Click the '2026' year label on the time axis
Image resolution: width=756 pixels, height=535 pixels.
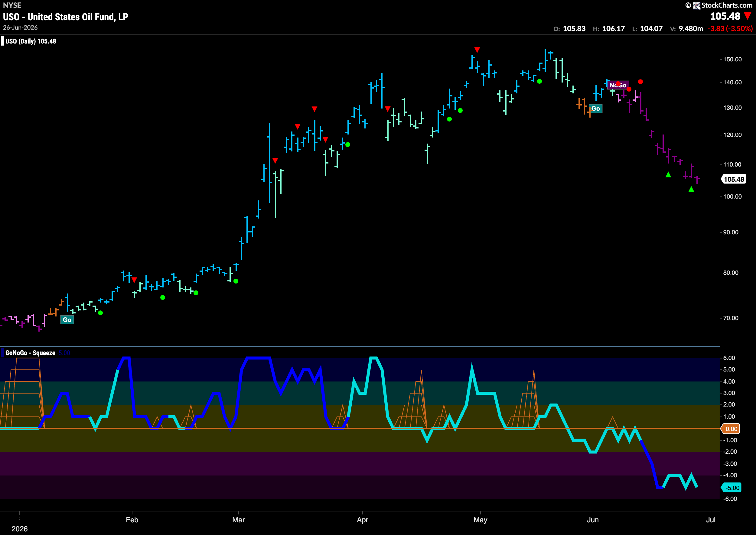(19, 529)
